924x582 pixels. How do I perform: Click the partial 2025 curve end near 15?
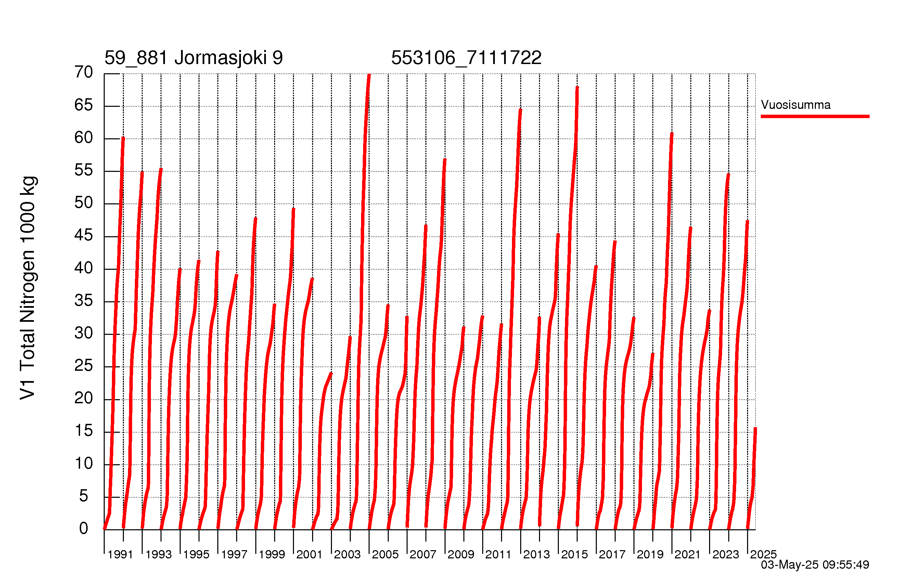(x=755, y=429)
